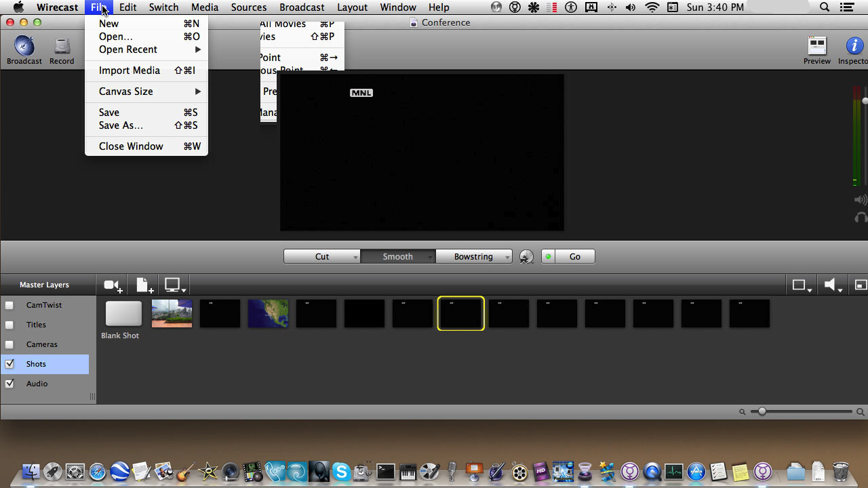868x488 pixels.
Task: Select Import Media in the File menu
Action: 146,70
